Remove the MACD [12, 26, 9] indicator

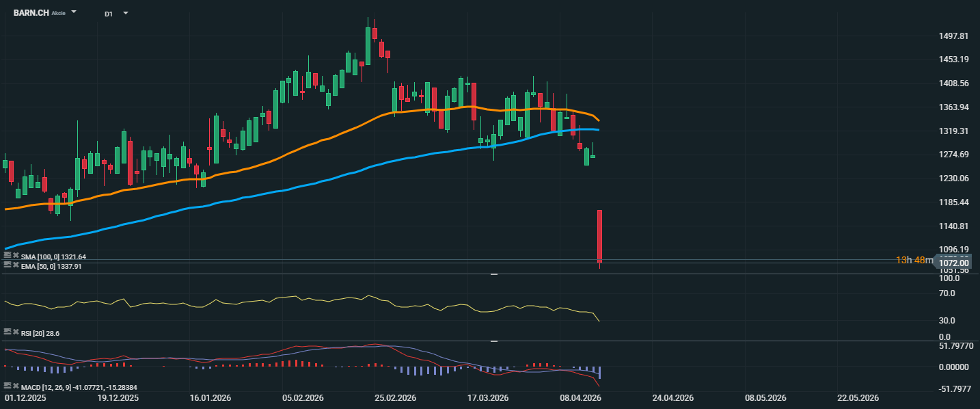point(16,386)
